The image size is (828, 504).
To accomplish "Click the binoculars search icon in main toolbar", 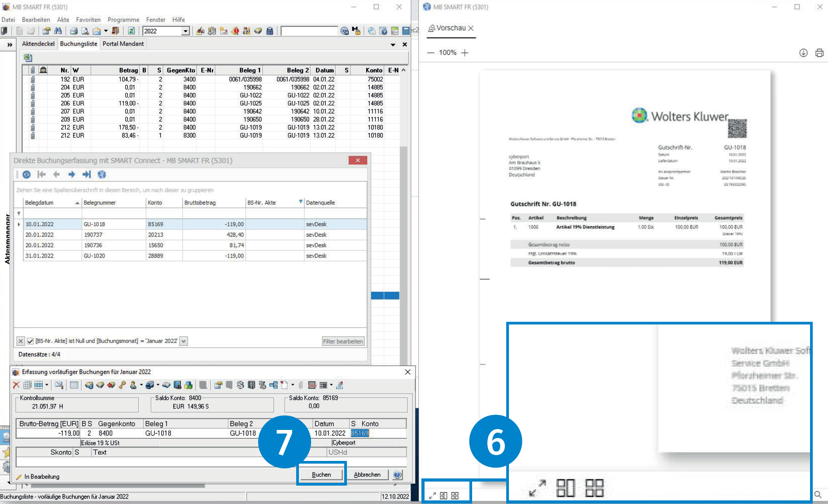I will click(x=58, y=31).
